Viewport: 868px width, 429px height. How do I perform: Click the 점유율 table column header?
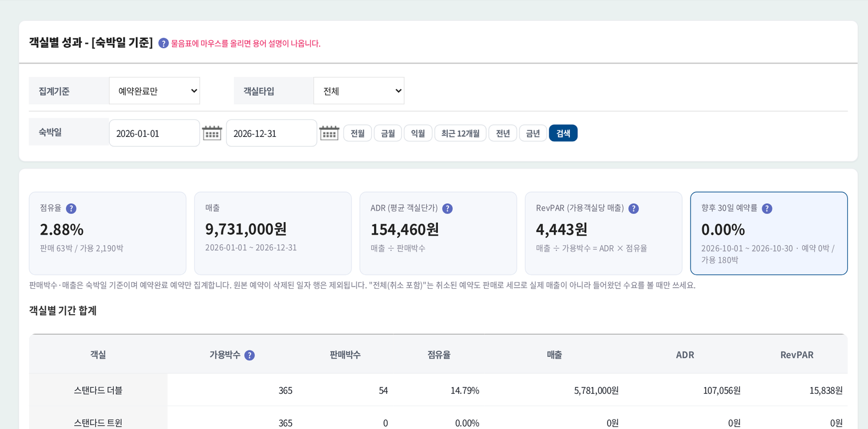439,355
